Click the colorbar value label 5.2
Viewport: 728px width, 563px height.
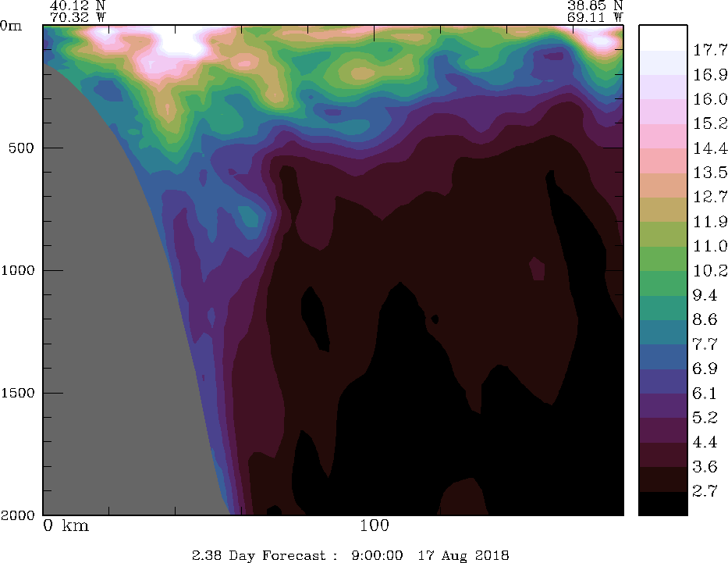click(705, 418)
